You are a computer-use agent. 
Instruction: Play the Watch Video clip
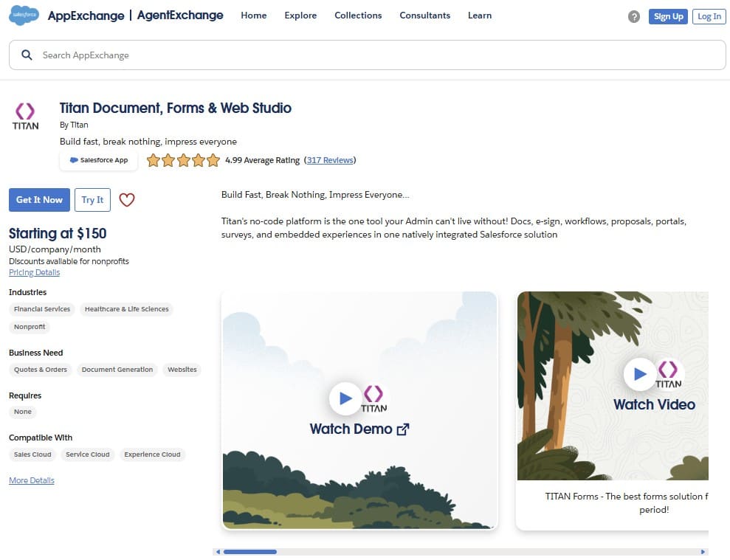coord(640,374)
